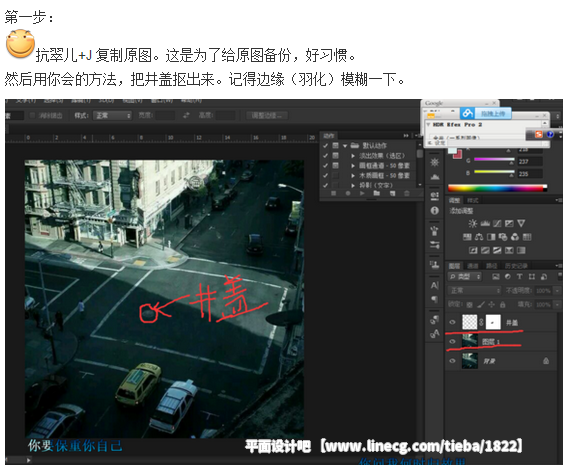Add a Channel Mixer adjustment
The width and height of the screenshot is (563, 465).
coord(515,237)
